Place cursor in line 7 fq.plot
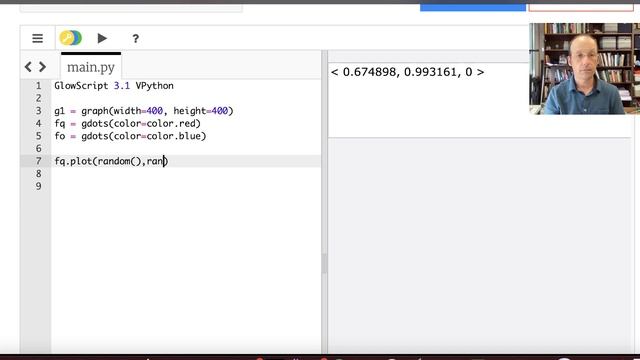Viewport: 640px width, 360px height. (111, 161)
